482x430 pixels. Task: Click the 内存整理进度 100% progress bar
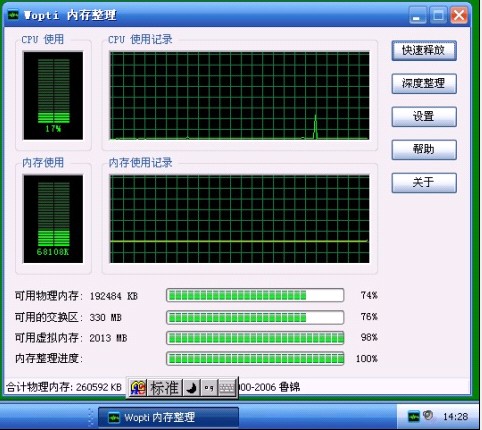pos(255,359)
